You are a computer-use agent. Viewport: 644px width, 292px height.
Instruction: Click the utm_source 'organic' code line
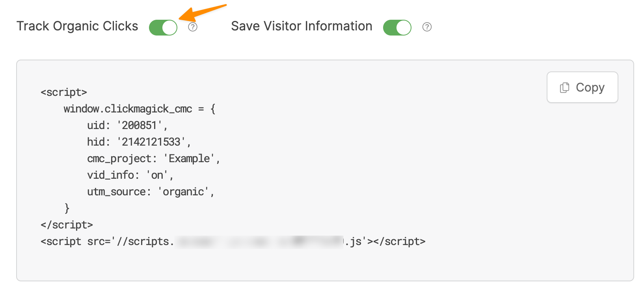(x=150, y=192)
